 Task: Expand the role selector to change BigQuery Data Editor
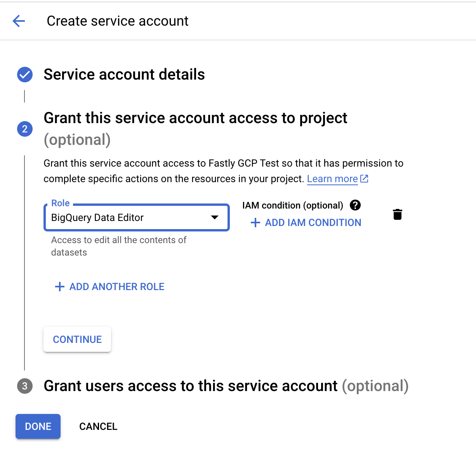click(136, 217)
